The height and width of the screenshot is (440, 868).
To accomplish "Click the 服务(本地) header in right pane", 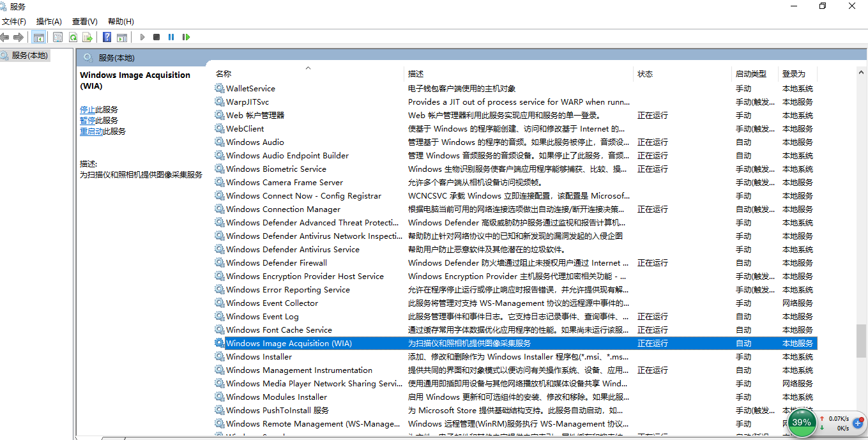I will [x=116, y=57].
